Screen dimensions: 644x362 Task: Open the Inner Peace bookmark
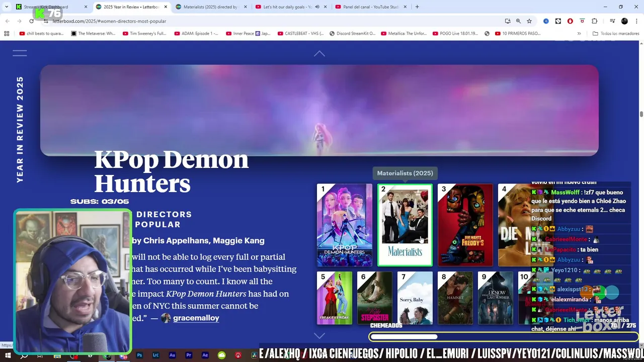[x=248, y=34]
